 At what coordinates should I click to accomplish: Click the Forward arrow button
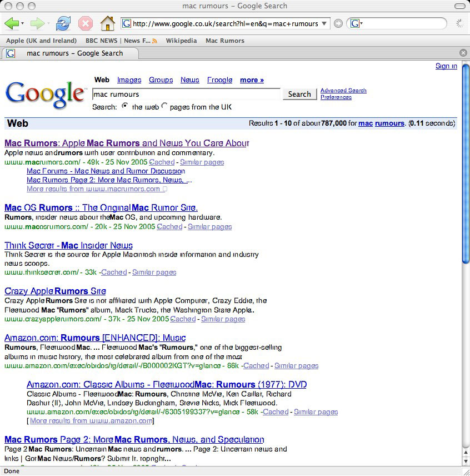coord(37,23)
